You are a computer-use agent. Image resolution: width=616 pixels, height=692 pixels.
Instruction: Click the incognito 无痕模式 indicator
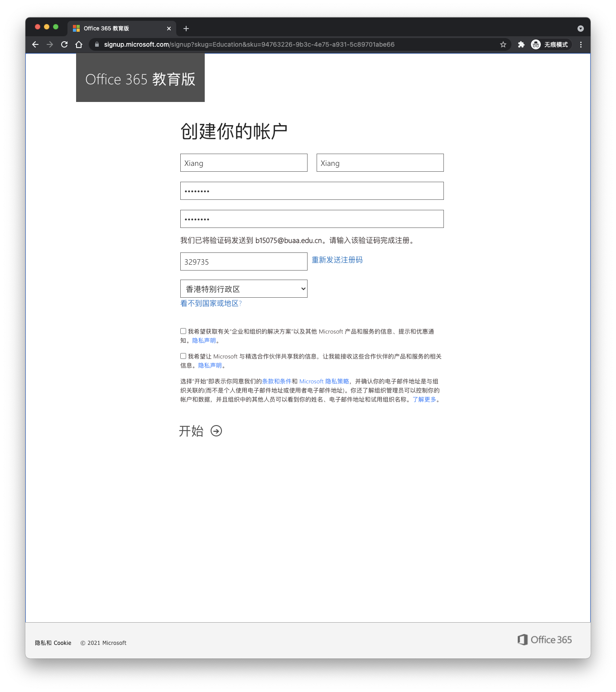click(x=550, y=44)
